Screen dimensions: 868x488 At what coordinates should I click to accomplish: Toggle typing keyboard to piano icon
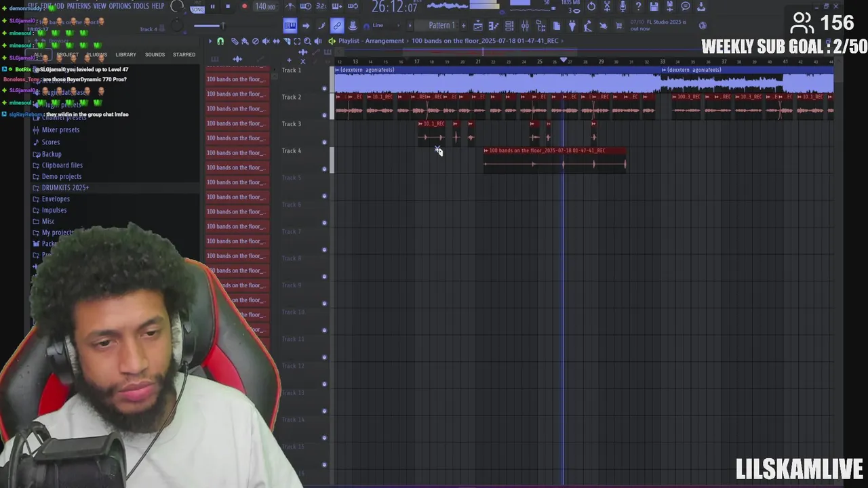(x=290, y=26)
